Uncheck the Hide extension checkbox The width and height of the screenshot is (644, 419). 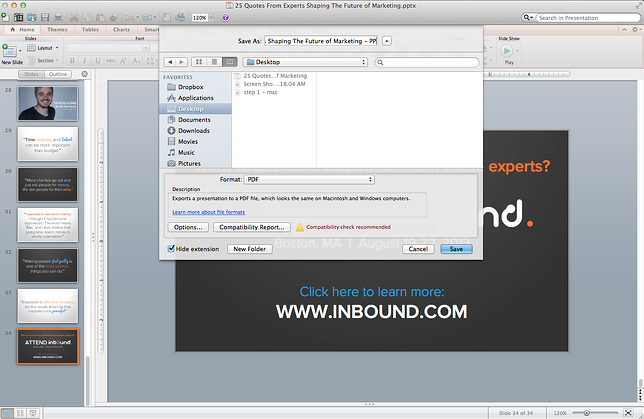coord(171,248)
